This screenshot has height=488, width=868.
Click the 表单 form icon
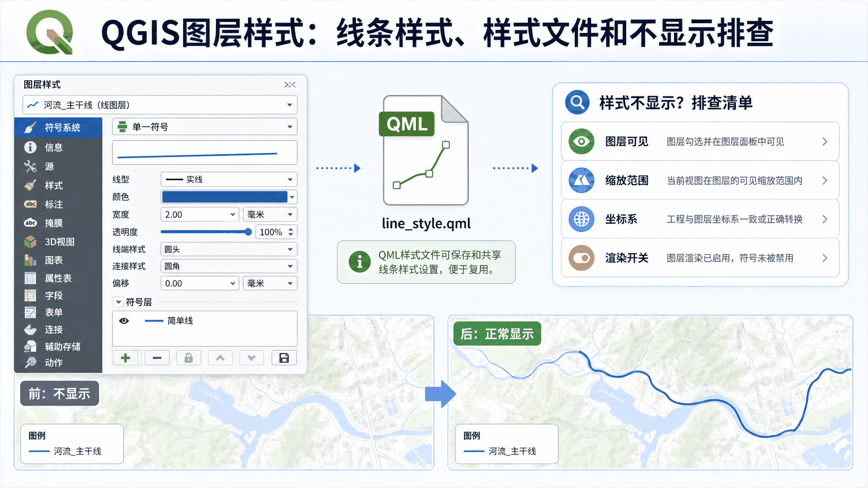(x=31, y=312)
